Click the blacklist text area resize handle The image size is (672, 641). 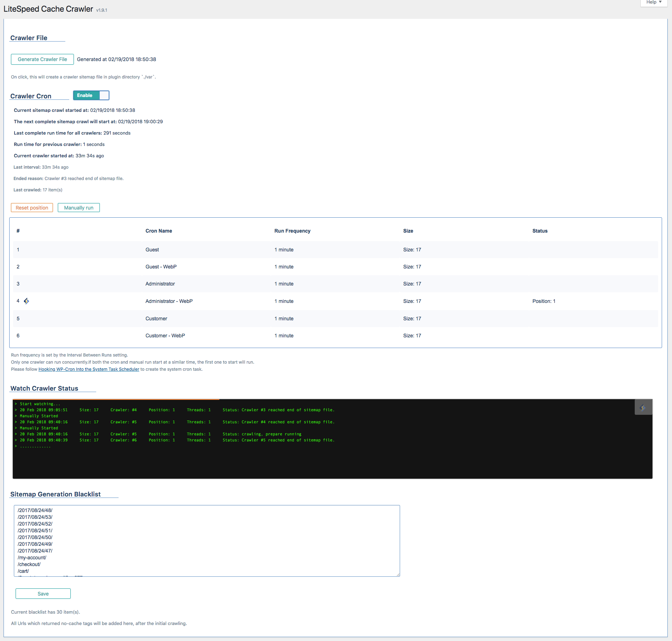tap(398, 575)
